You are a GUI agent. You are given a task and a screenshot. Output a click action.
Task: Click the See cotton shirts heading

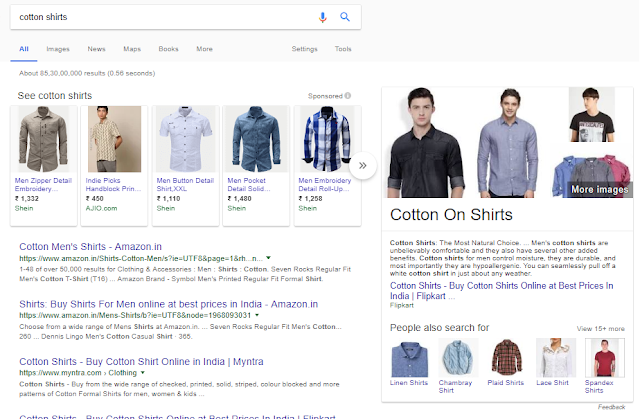(x=55, y=95)
